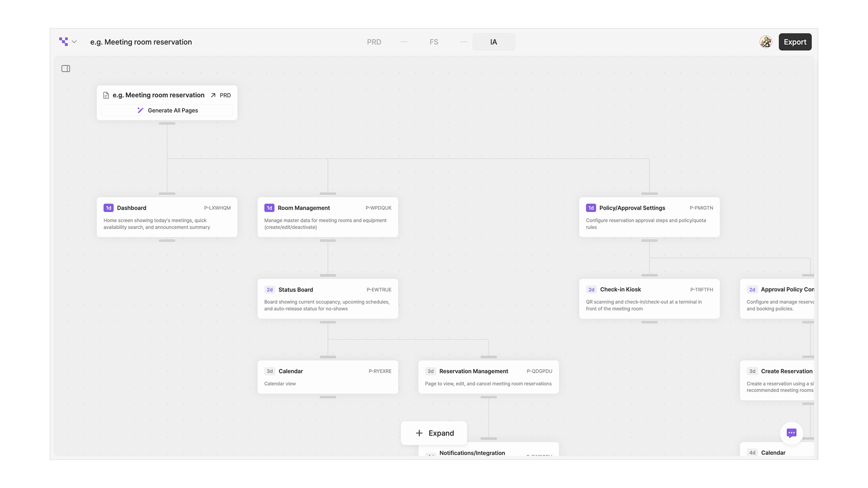Click the magic wand Generate All Pages
This screenshot has width=868, height=488.
[167, 110]
